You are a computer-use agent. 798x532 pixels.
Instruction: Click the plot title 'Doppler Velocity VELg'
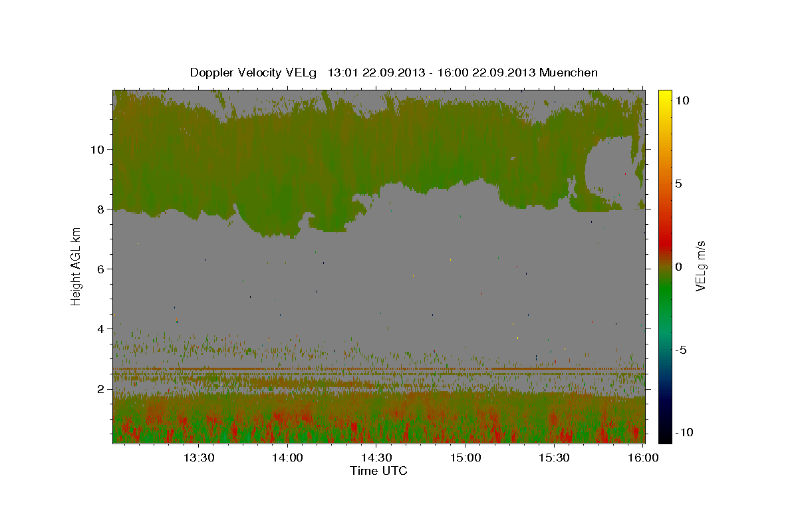(x=254, y=72)
